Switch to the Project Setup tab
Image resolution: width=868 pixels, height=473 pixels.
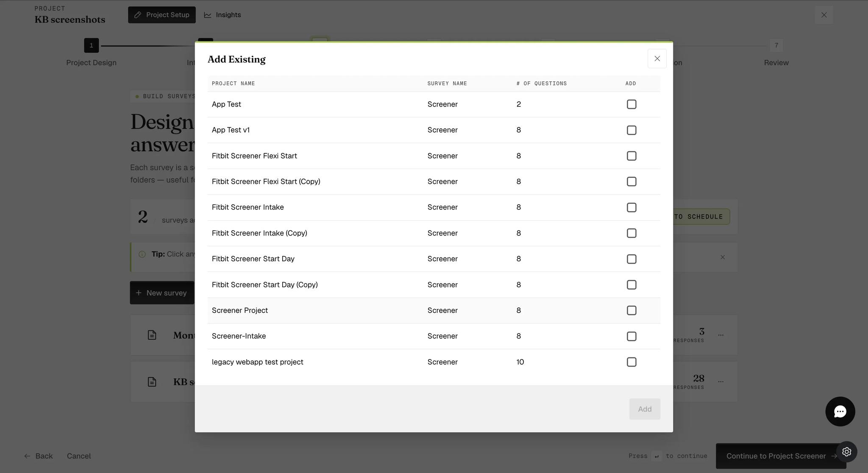pyautogui.click(x=162, y=15)
